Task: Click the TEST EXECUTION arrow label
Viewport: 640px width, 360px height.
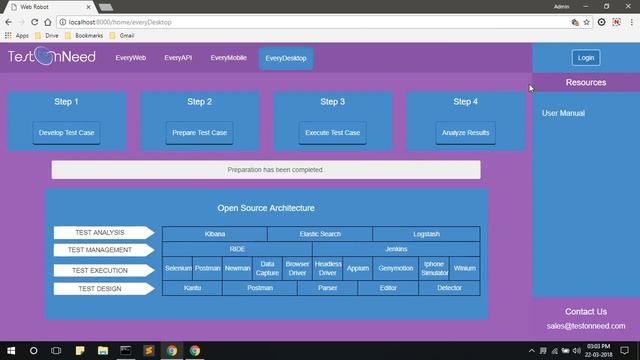Action: [104, 270]
